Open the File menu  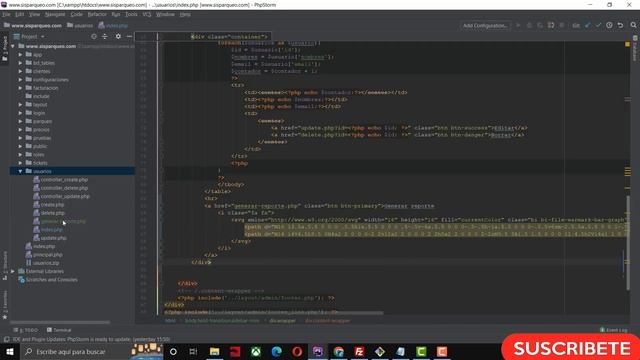coord(6,14)
